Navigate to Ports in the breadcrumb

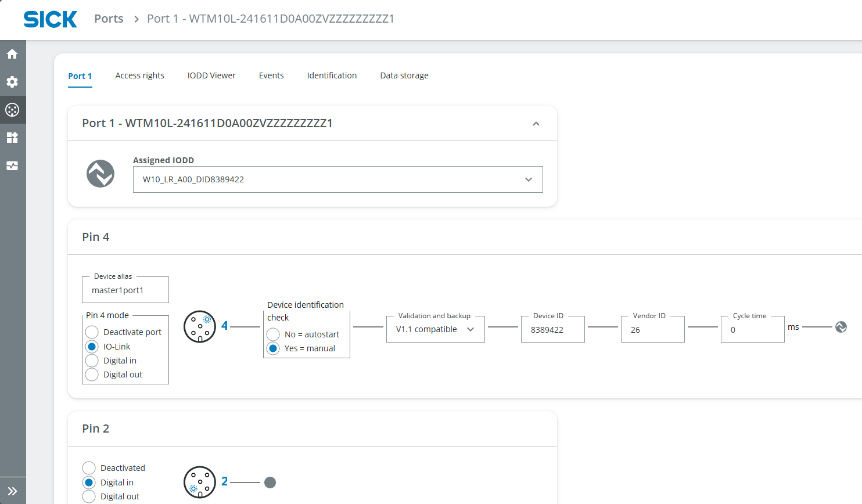[x=109, y=19]
